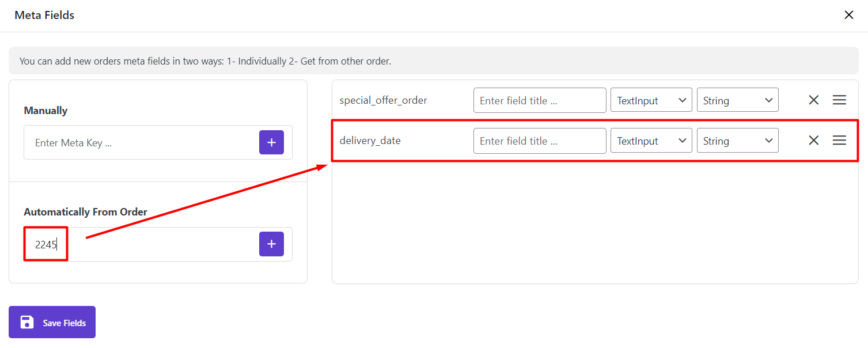Remove the special_offer_order field with its X icon
Screen dimensions: 868x348
pyautogui.click(x=813, y=100)
